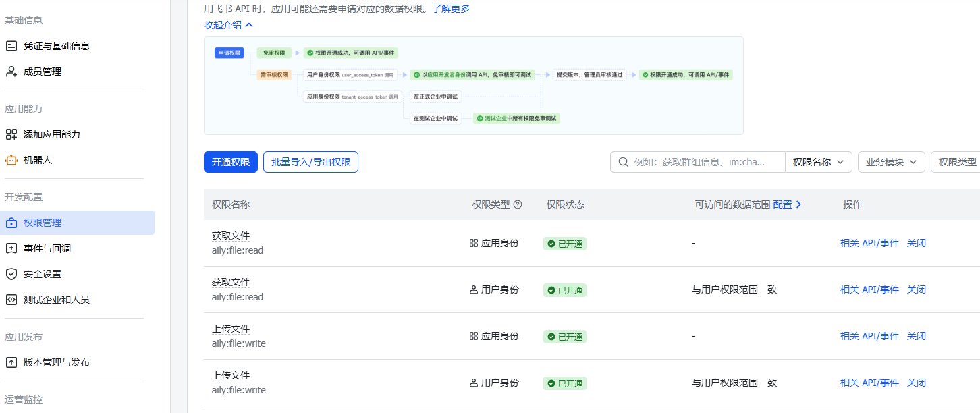Click 用户身份 type in aily:file:read row
Viewport: 980px width, 413px height.
tap(494, 290)
